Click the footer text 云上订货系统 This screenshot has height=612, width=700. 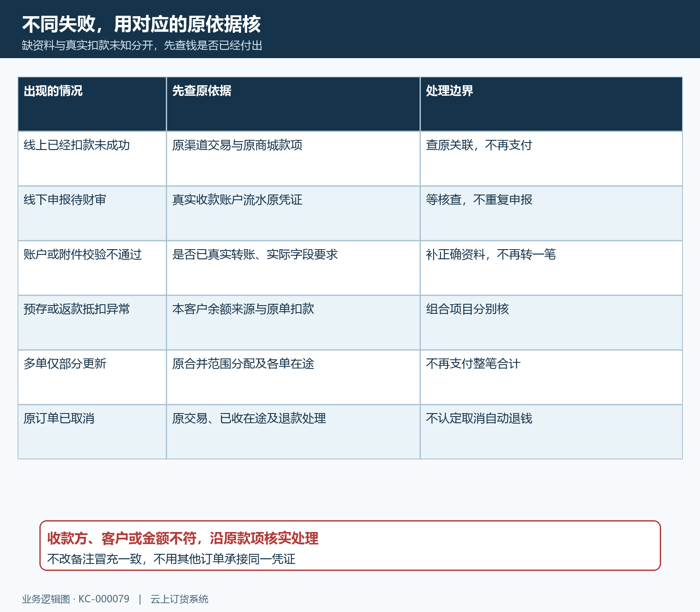pos(179,599)
